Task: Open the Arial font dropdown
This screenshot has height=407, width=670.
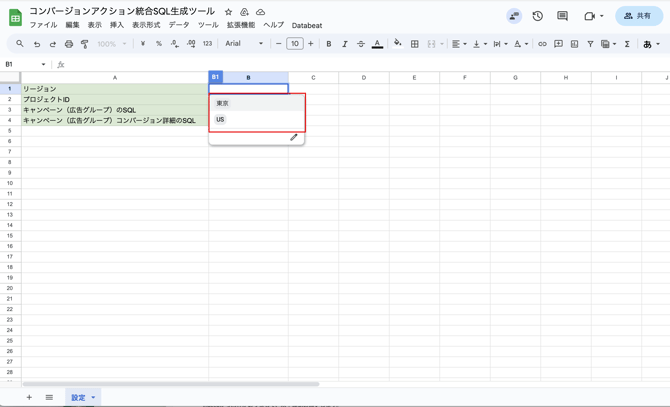Action: (244, 44)
